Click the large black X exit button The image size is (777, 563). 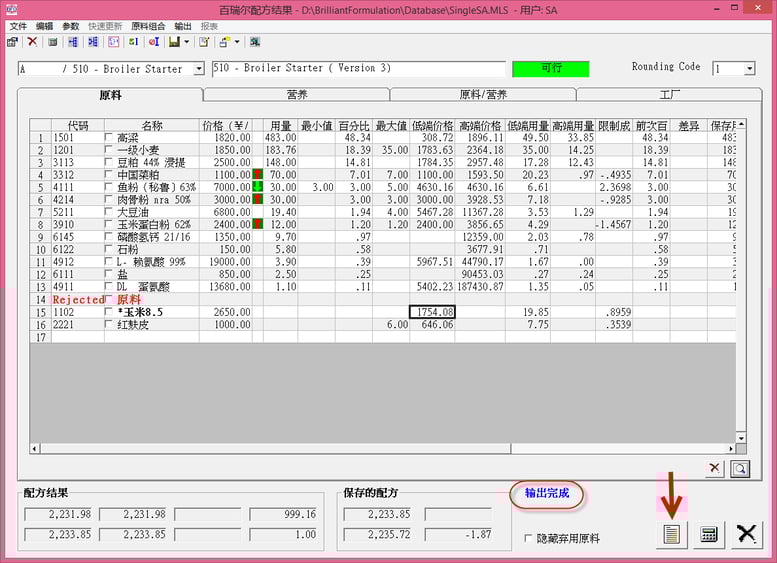(746, 534)
